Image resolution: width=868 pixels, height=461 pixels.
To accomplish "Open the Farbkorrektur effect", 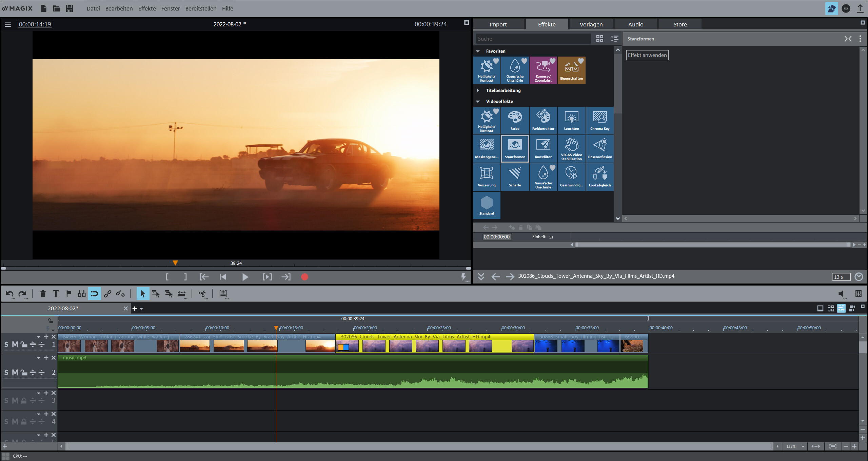I will pyautogui.click(x=543, y=120).
